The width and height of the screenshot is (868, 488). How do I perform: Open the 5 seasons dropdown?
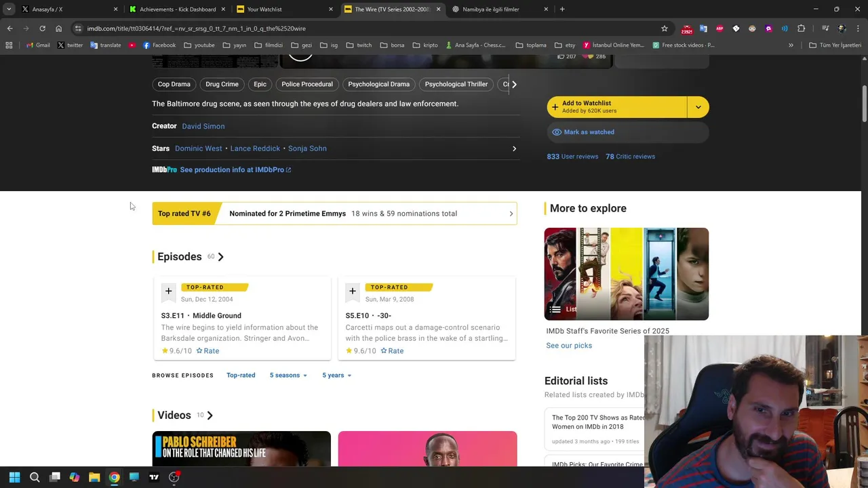[x=288, y=375]
